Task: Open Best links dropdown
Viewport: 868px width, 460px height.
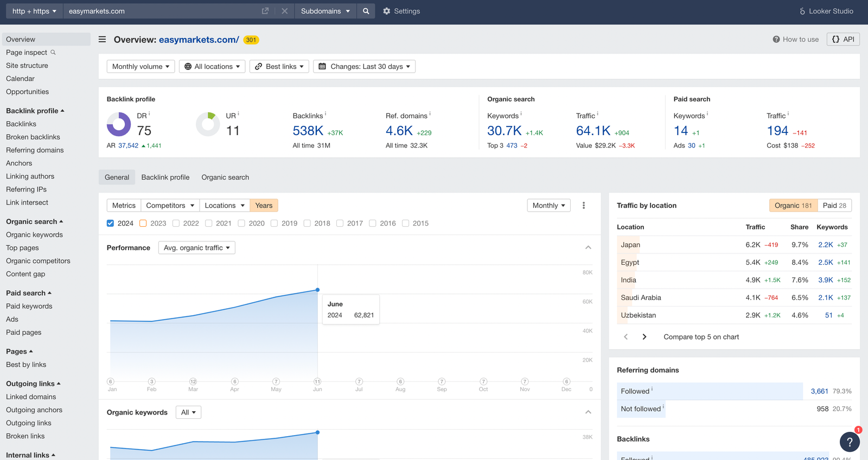Action: click(279, 66)
